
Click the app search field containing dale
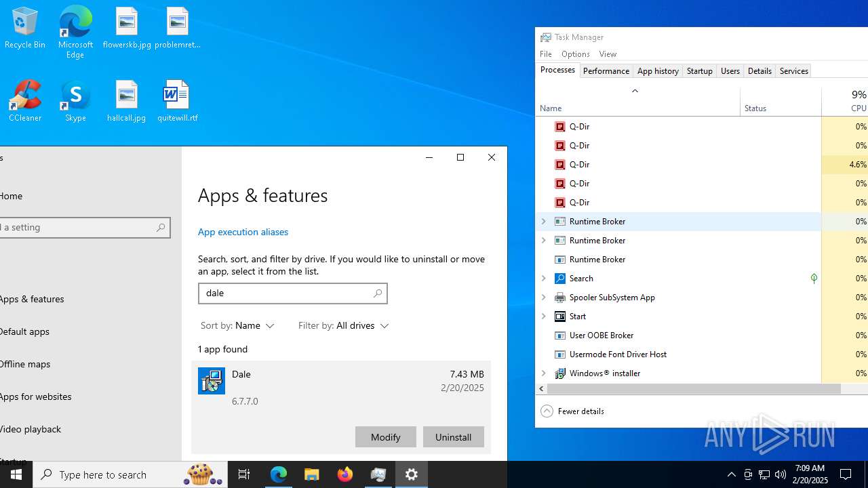coord(292,293)
